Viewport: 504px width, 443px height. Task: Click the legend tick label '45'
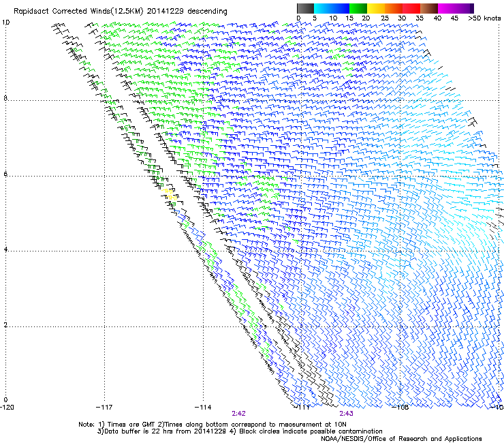coord(454,18)
